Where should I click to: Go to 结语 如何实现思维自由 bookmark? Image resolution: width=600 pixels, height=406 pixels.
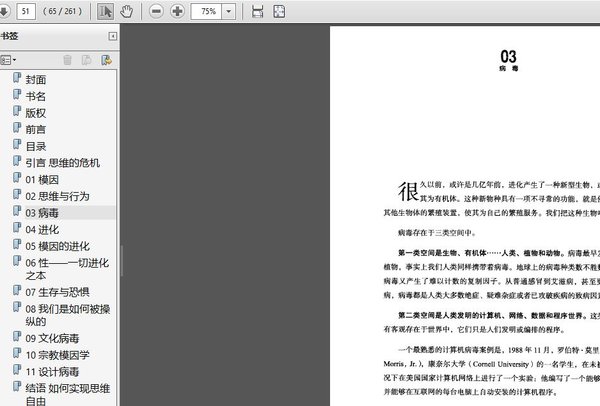(x=68, y=394)
